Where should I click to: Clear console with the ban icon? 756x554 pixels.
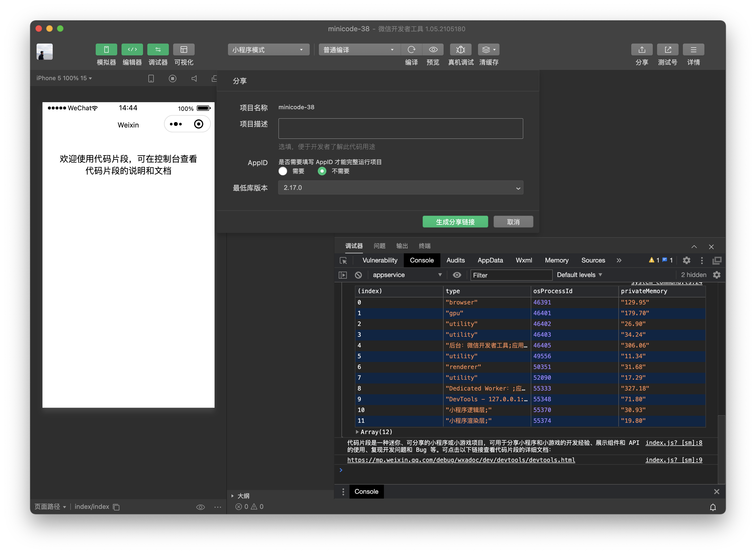(x=358, y=275)
